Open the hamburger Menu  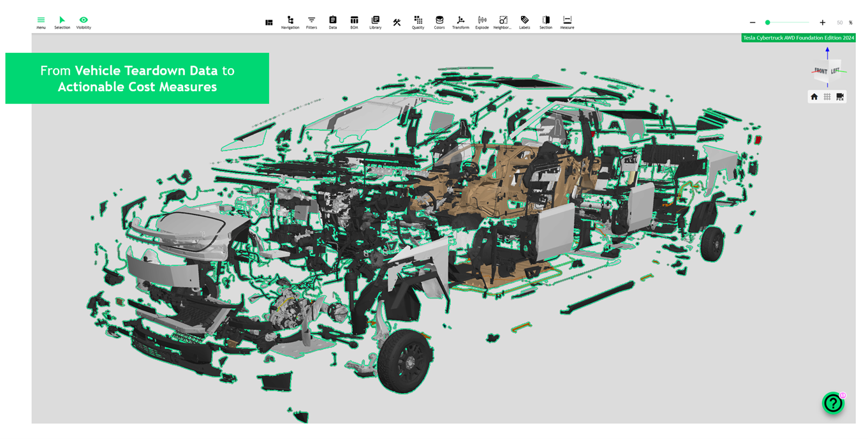tap(41, 22)
